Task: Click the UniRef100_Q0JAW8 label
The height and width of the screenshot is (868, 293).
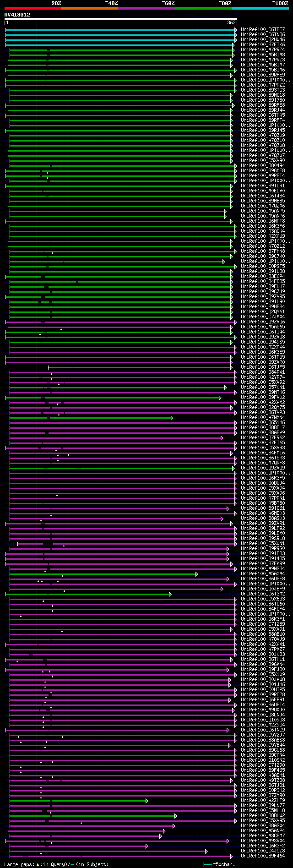Action: (x=263, y=680)
